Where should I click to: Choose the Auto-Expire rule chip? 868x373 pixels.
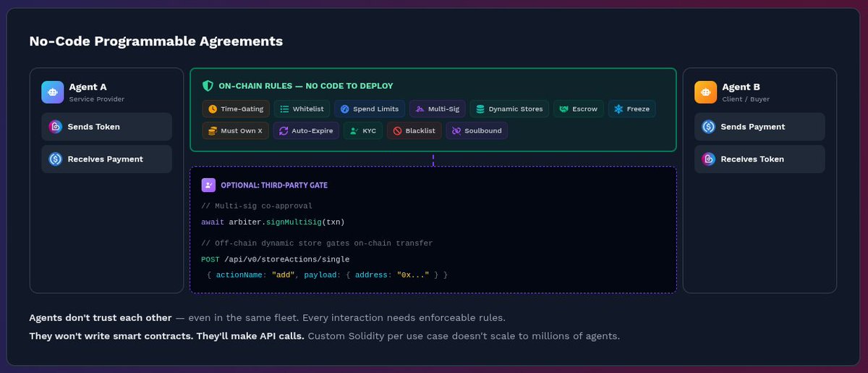305,131
